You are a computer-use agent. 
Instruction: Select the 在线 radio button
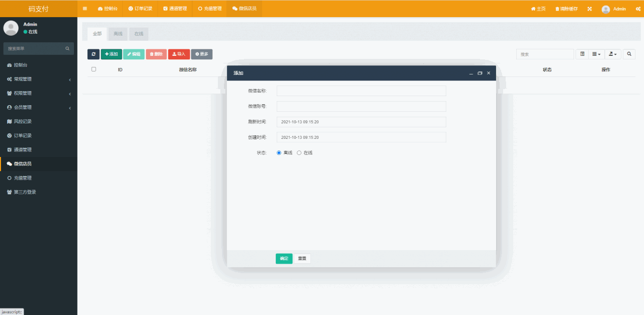click(x=299, y=152)
